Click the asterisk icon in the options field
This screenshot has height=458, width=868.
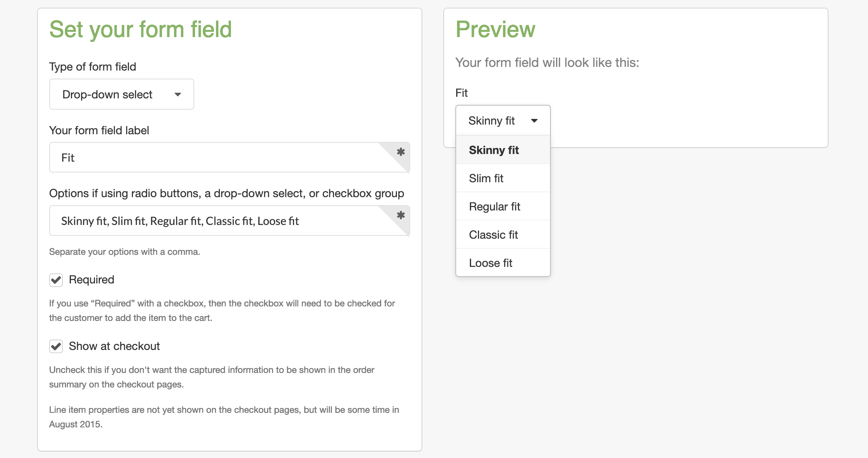401,215
